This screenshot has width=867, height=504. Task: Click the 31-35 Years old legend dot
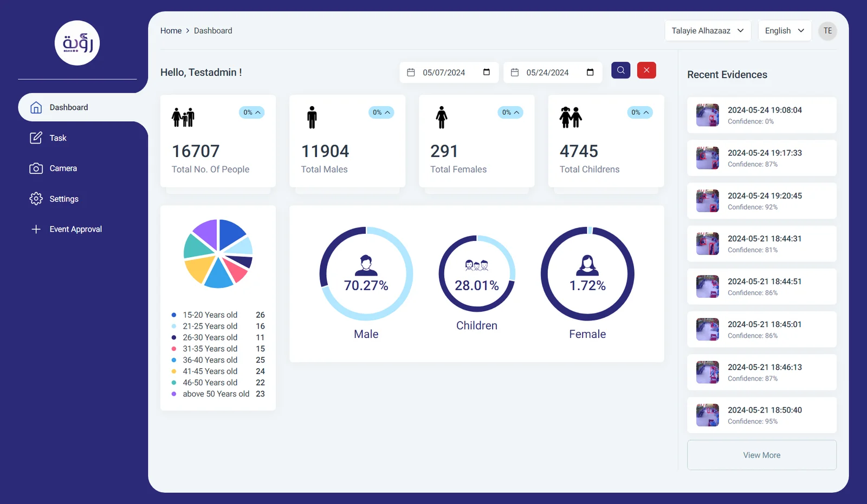click(173, 349)
